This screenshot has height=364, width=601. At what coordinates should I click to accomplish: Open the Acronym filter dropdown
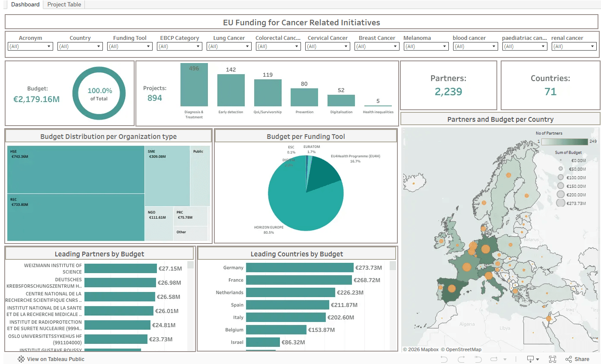click(x=30, y=46)
